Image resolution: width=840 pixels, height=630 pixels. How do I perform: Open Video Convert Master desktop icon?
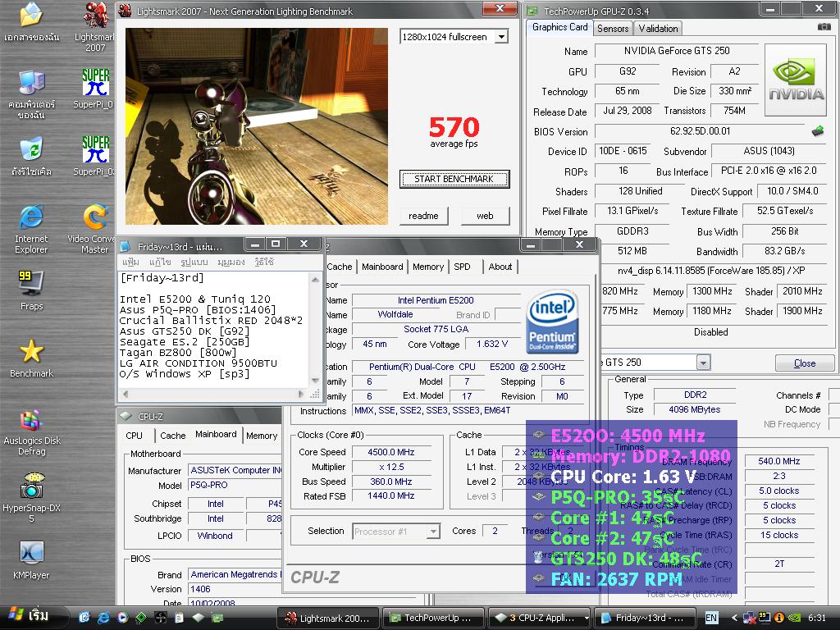pos(94,229)
